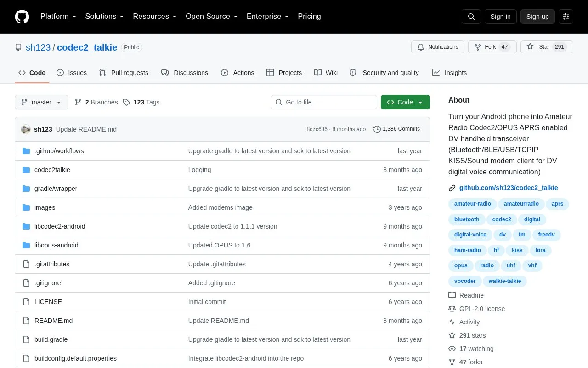View the 2 Branches list
The width and height of the screenshot is (588, 368).
96,102
